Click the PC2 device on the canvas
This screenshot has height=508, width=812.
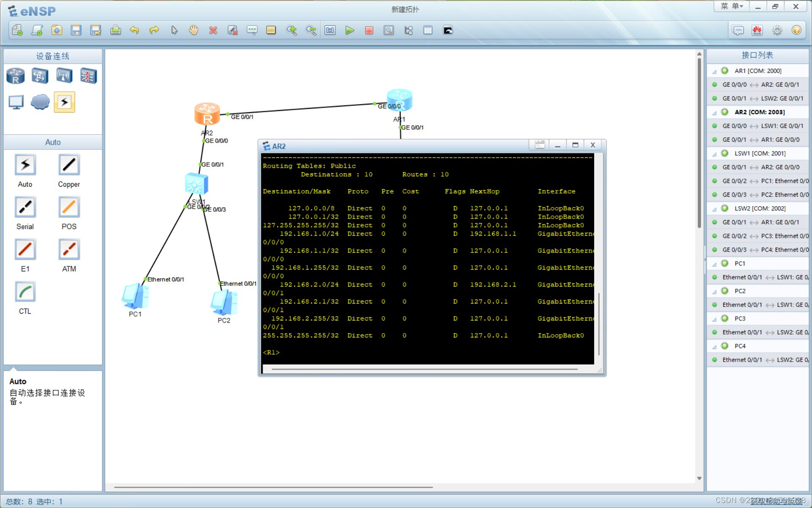[x=223, y=303]
